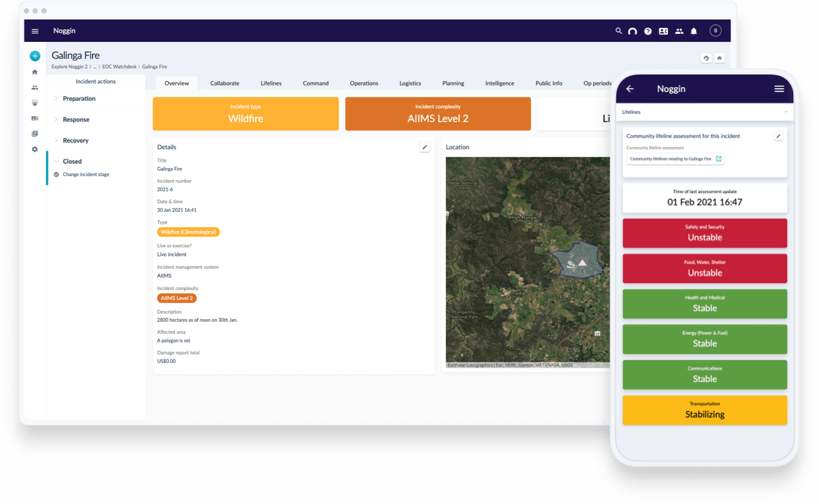Image resolution: width=819 pixels, height=504 pixels.
Task: Click the print icon near page title
Action: 720,58
